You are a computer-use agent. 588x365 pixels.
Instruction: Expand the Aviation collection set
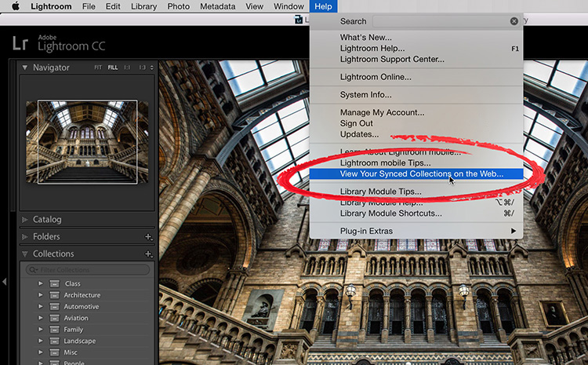pos(41,318)
